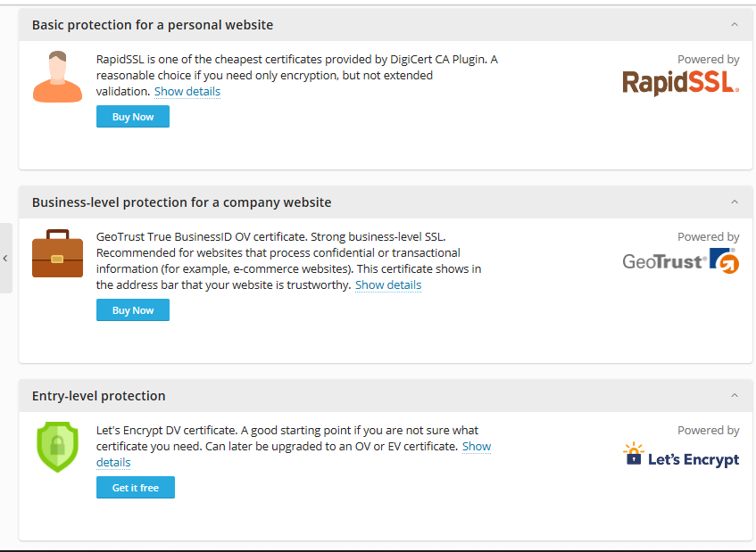Collapse the Basic protection section chevron
Screen dimensions: 756x552
click(x=735, y=25)
